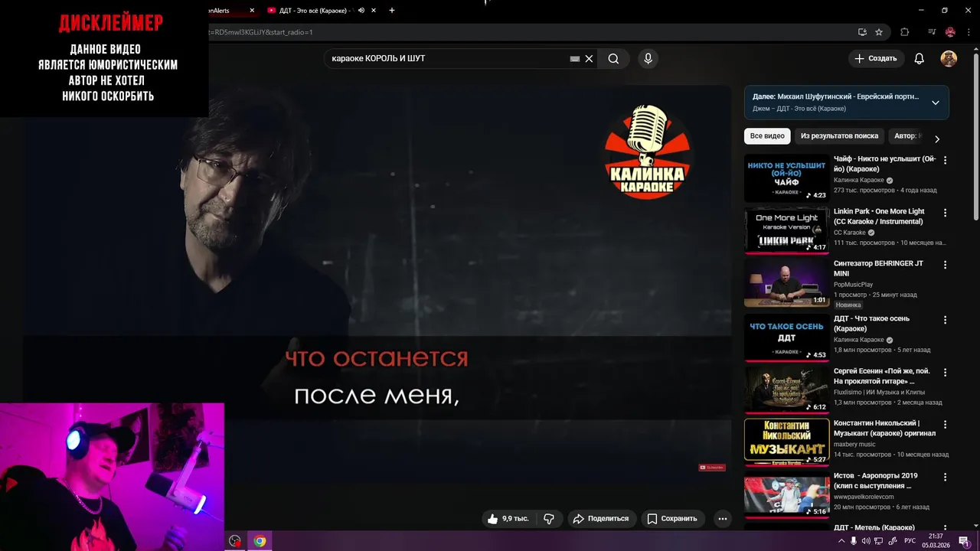
Task: Open the 'Калинка Караоке' channel under Чайф video
Action: tap(859, 181)
